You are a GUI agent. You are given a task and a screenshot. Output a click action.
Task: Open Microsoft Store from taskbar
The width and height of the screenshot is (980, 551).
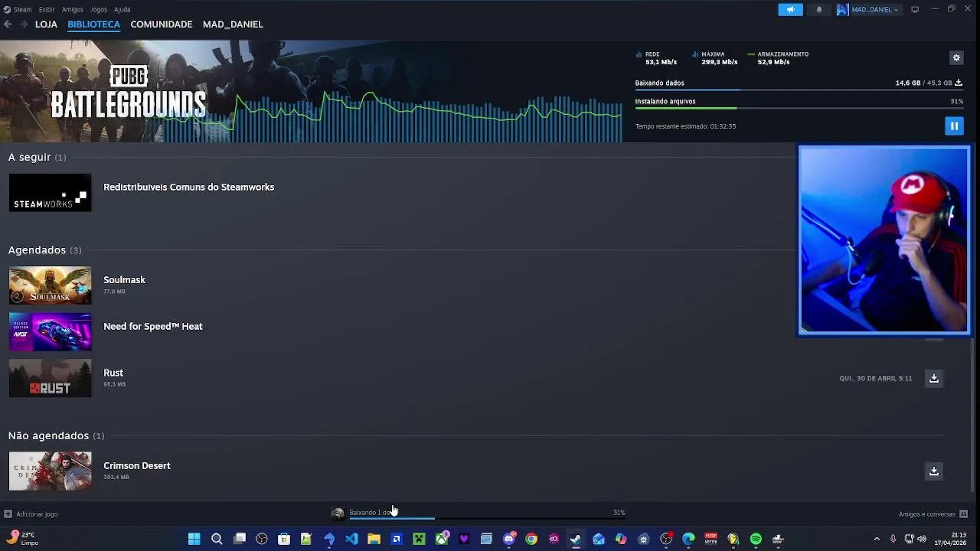(284, 539)
